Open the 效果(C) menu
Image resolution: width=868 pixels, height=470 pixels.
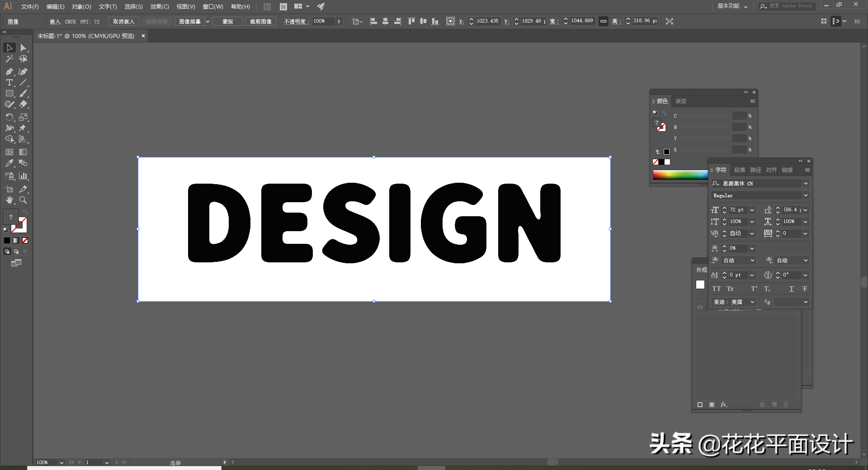click(160, 7)
